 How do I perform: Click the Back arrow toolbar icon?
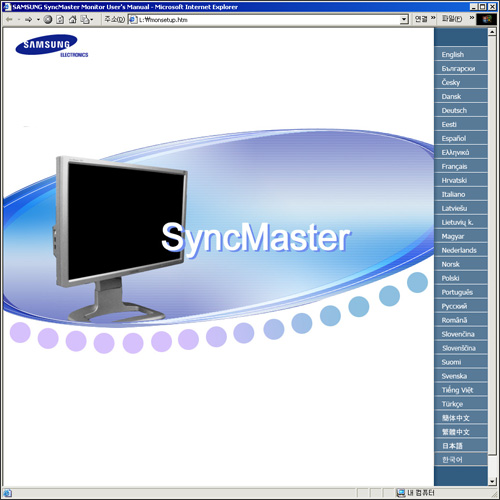coord(9,20)
